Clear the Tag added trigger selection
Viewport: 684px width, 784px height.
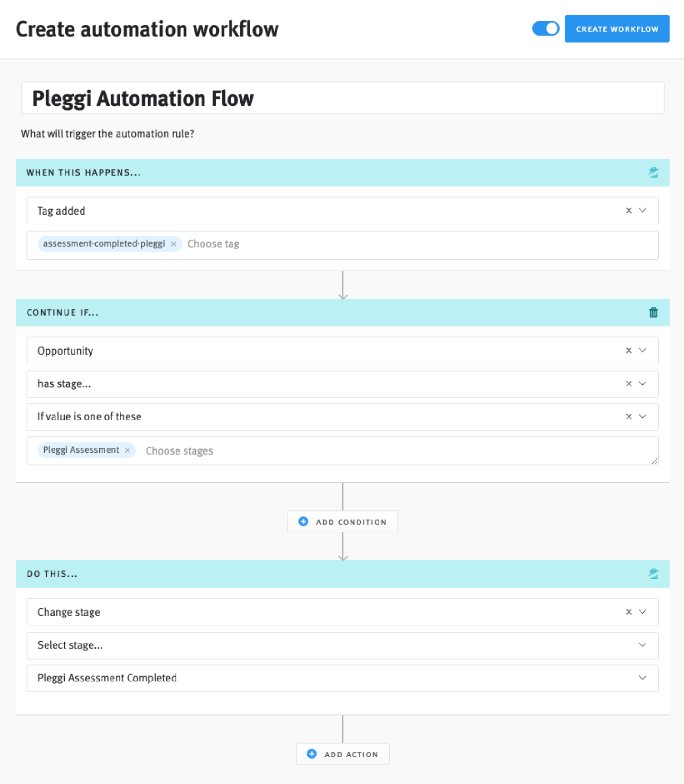[629, 211]
